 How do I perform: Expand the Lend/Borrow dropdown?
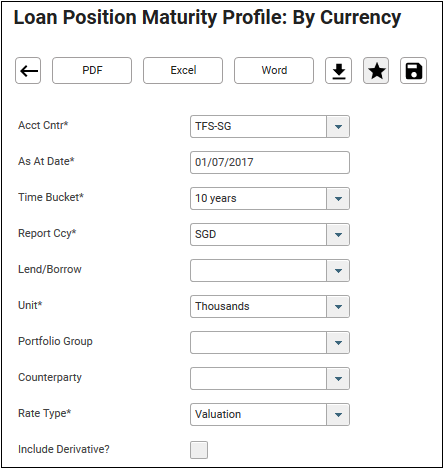pyautogui.click(x=338, y=271)
